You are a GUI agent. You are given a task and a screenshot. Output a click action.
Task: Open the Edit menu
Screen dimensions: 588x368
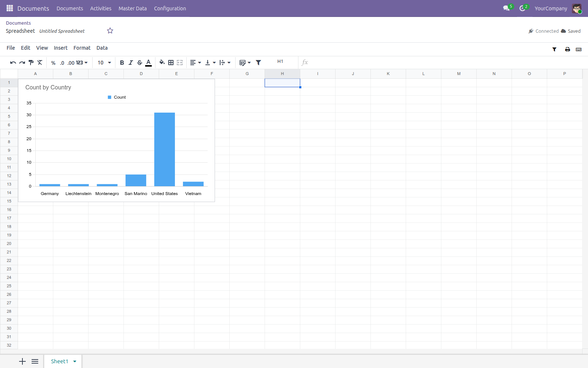25,48
